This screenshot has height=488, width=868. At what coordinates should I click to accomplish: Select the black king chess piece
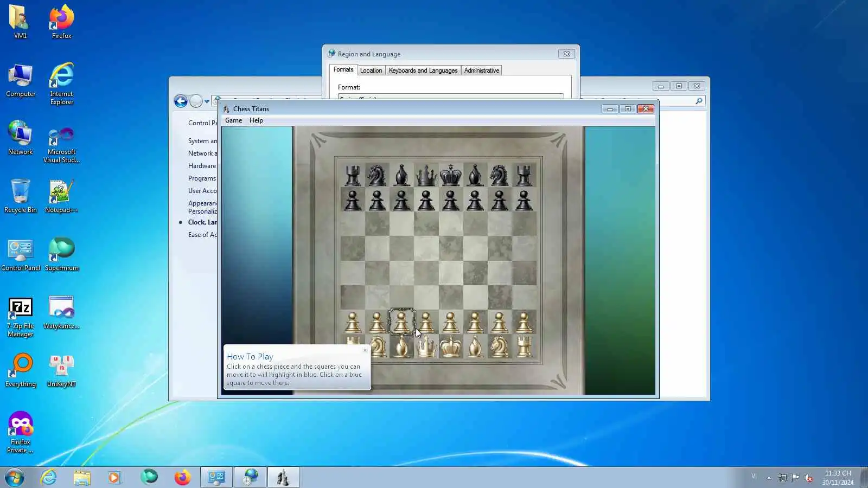(x=450, y=175)
